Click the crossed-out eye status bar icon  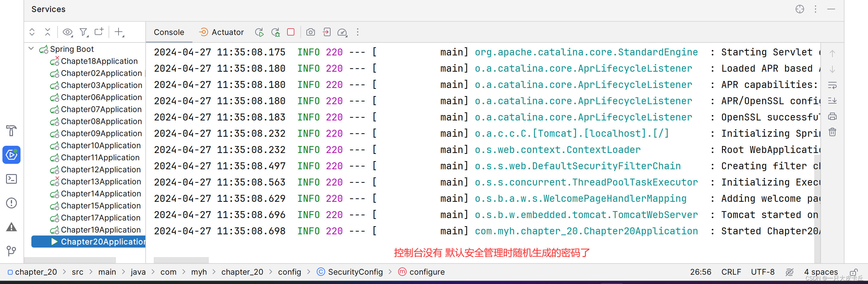point(790,272)
